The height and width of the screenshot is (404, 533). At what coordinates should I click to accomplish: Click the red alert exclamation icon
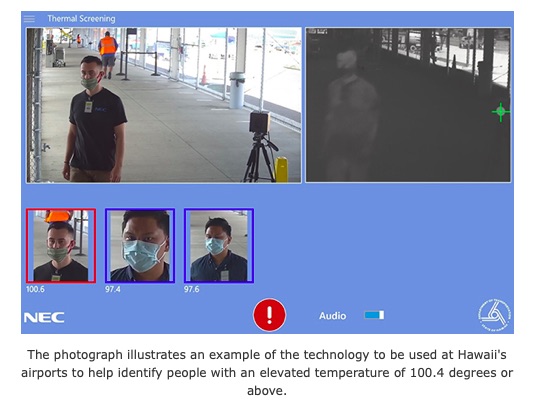click(270, 315)
